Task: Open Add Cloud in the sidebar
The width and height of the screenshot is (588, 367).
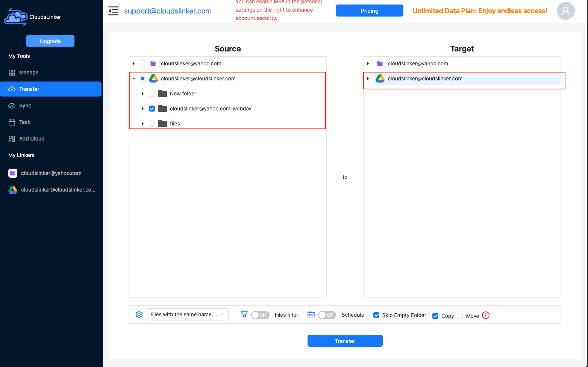Action: coord(51,139)
